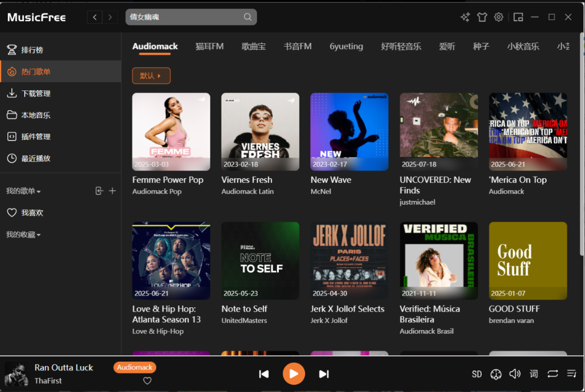Switch to the Audiomack tab
This screenshot has height=392, width=585.
(155, 46)
